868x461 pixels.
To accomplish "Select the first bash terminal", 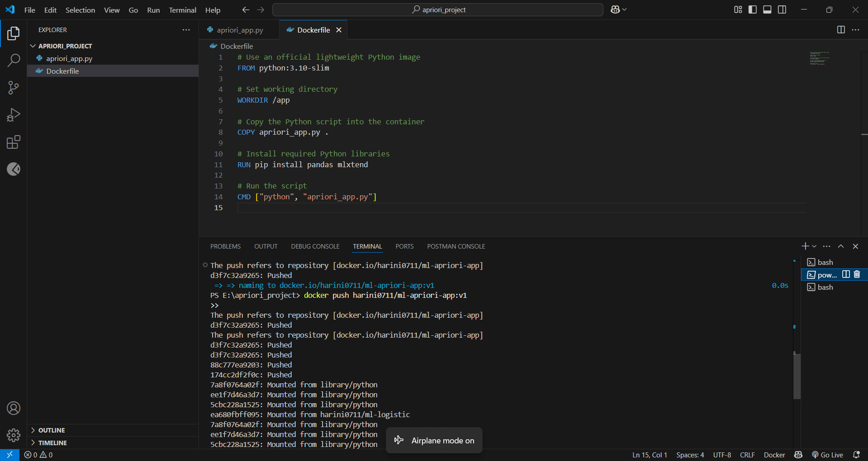I will tap(834, 262).
